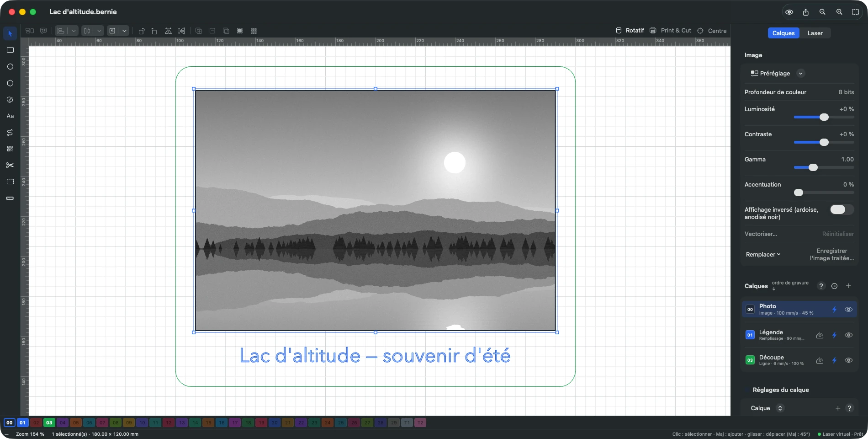The width and height of the screenshot is (868, 439).
Task: Hide the Photo layer with its eye icon
Action: [x=848, y=310]
